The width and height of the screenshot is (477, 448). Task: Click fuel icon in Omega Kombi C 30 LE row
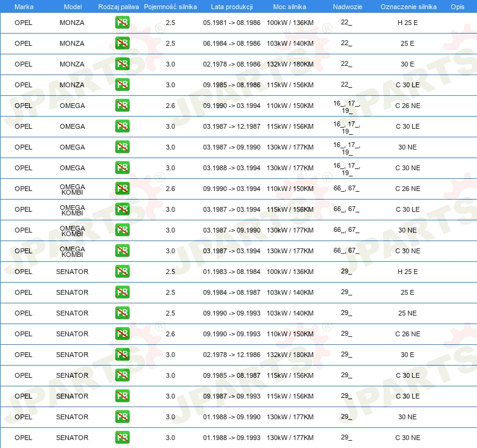[122, 209]
